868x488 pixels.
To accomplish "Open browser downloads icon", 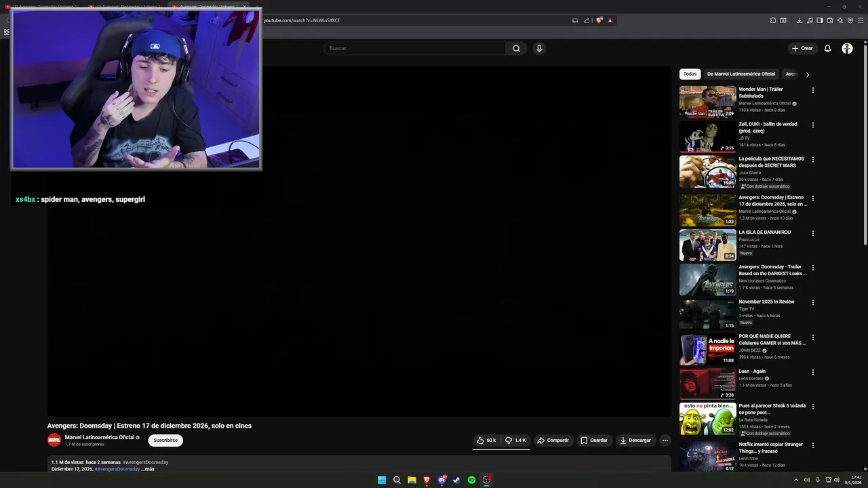I will [800, 20].
